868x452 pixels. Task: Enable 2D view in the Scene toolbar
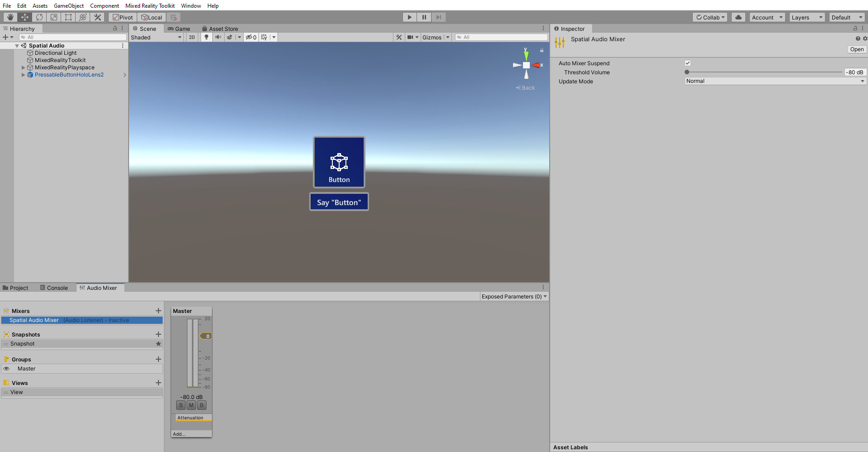coord(192,37)
